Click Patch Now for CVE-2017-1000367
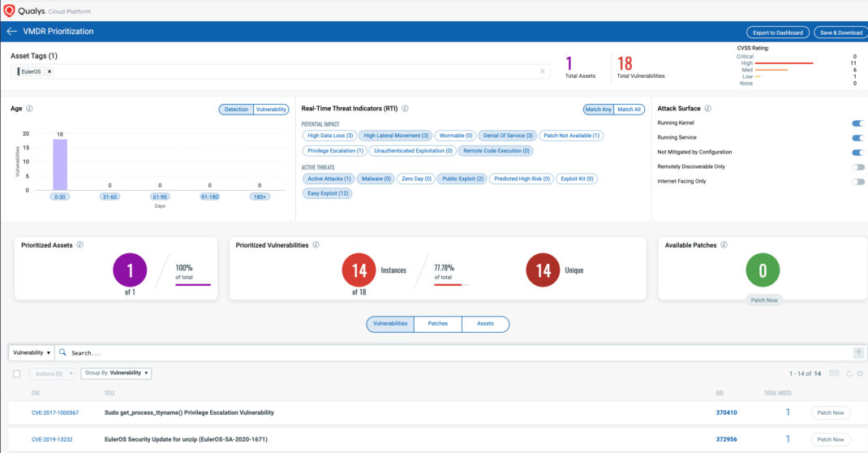868x453 pixels. coord(831,412)
